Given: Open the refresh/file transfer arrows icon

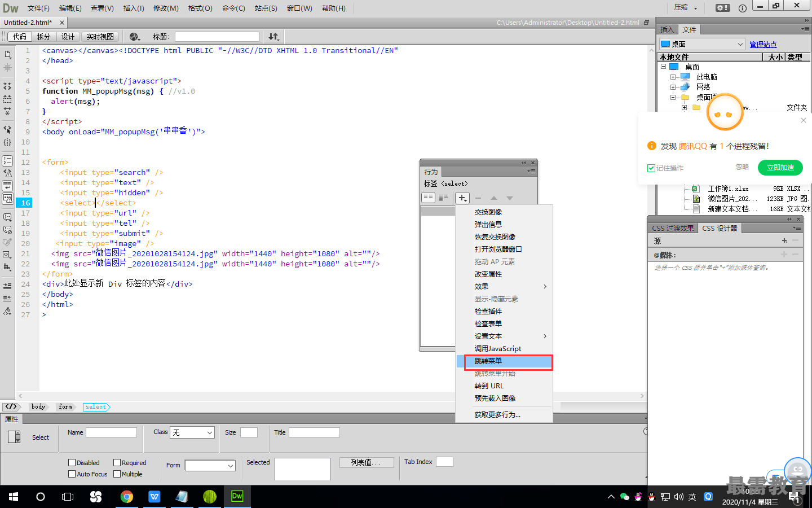Looking at the screenshot, I should click(273, 37).
